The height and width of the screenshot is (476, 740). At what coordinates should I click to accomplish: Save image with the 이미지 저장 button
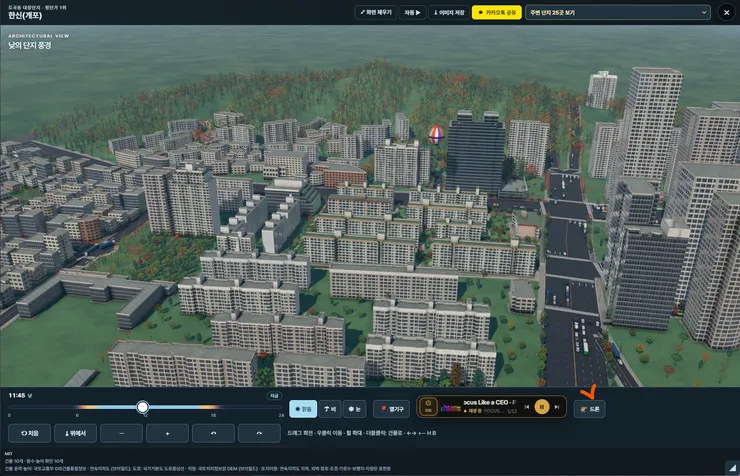[449, 13]
